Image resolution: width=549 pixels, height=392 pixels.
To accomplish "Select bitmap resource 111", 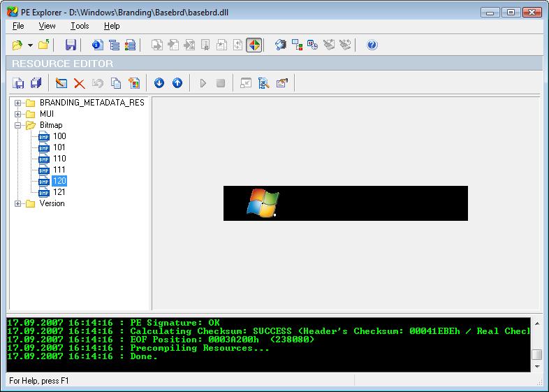I will click(59, 170).
